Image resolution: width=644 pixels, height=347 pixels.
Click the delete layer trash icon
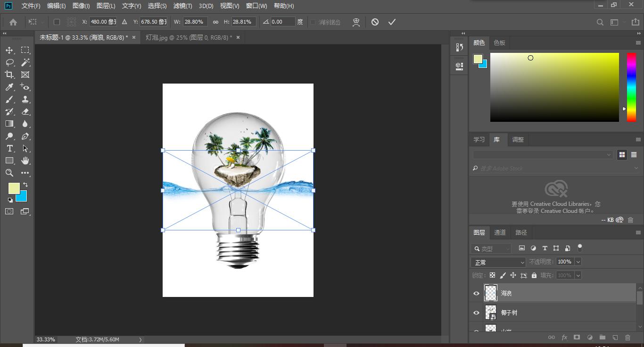coord(627,338)
